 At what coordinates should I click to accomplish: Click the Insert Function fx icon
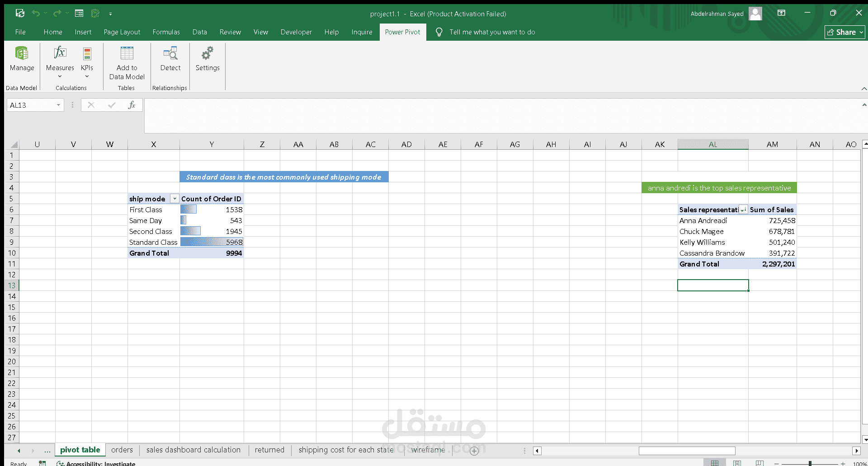pos(132,105)
